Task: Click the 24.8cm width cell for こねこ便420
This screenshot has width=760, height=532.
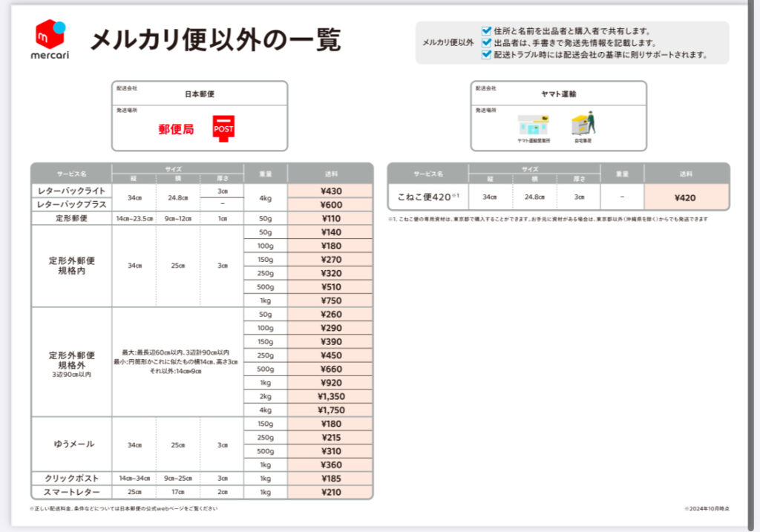Action: click(534, 197)
